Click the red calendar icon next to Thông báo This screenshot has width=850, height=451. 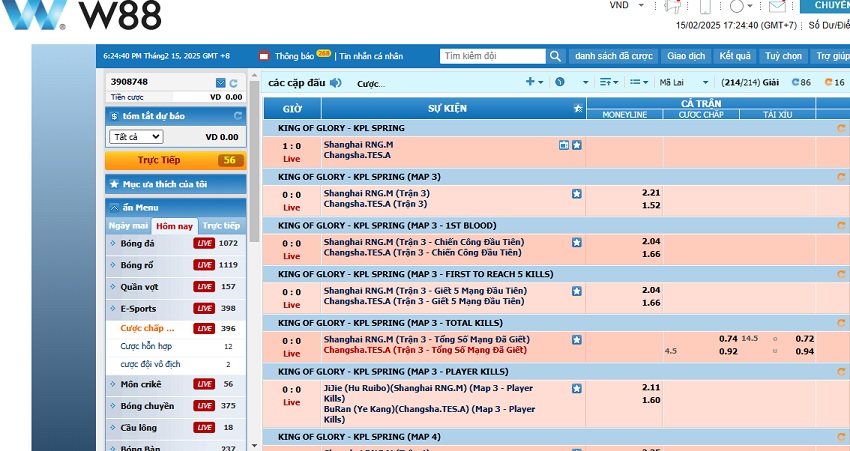(264, 56)
